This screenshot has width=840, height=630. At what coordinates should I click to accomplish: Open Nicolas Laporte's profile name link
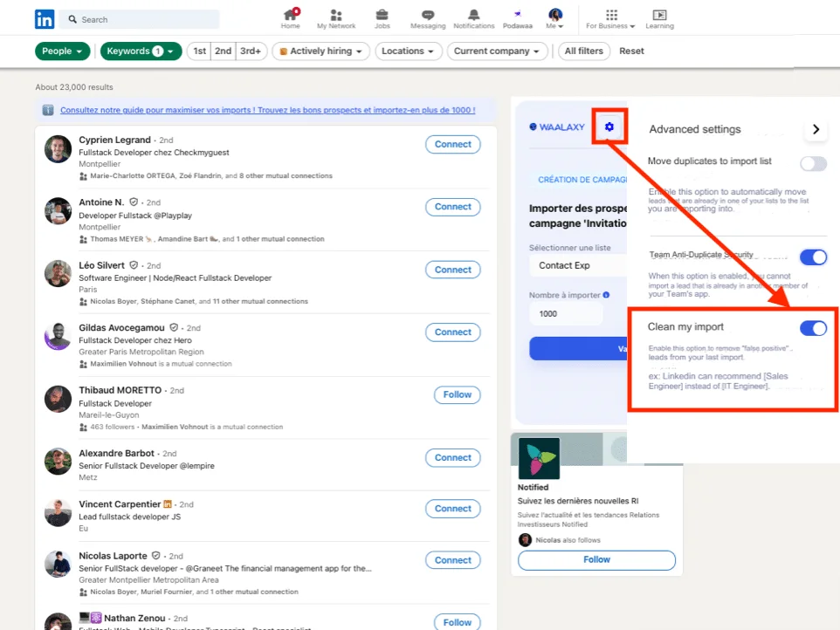(x=113, y=556)
